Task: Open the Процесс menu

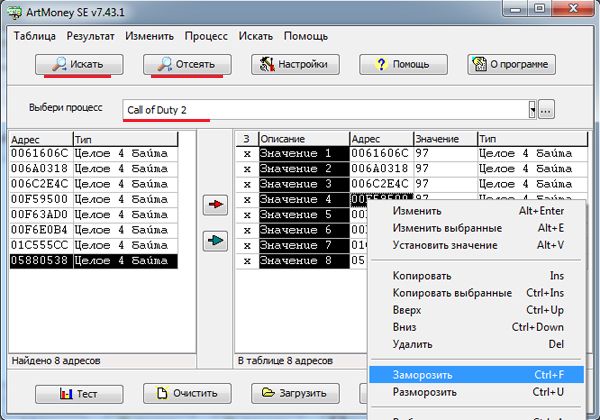Action: pos(206,36)
